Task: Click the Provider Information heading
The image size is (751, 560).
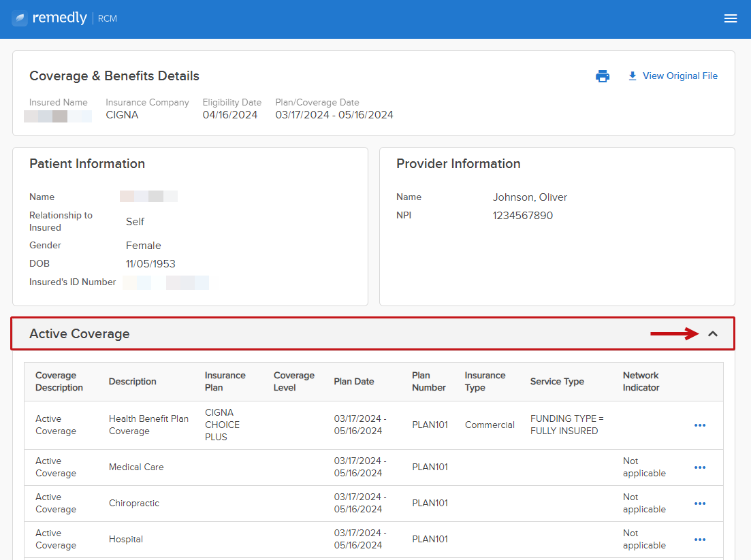Action: (x=458, y=164)
